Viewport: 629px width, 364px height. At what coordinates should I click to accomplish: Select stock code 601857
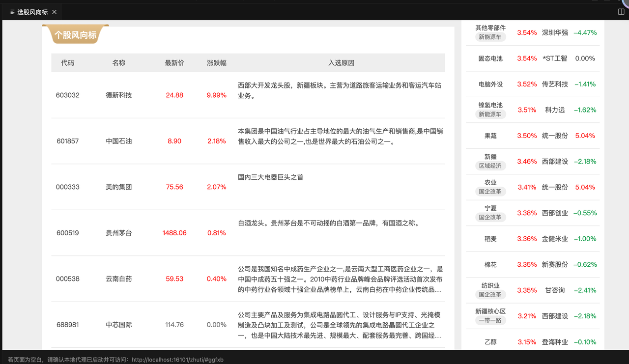tap(68, 141)
